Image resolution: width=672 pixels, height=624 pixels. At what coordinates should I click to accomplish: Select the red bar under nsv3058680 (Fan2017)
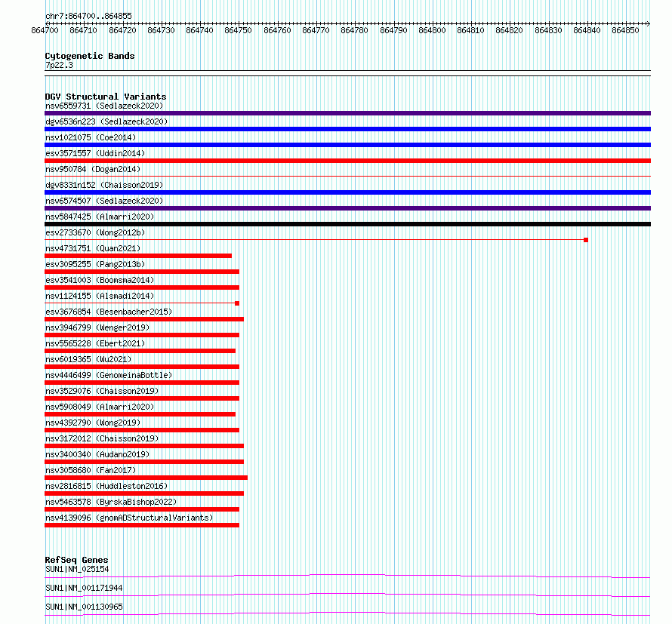[146, 478]
